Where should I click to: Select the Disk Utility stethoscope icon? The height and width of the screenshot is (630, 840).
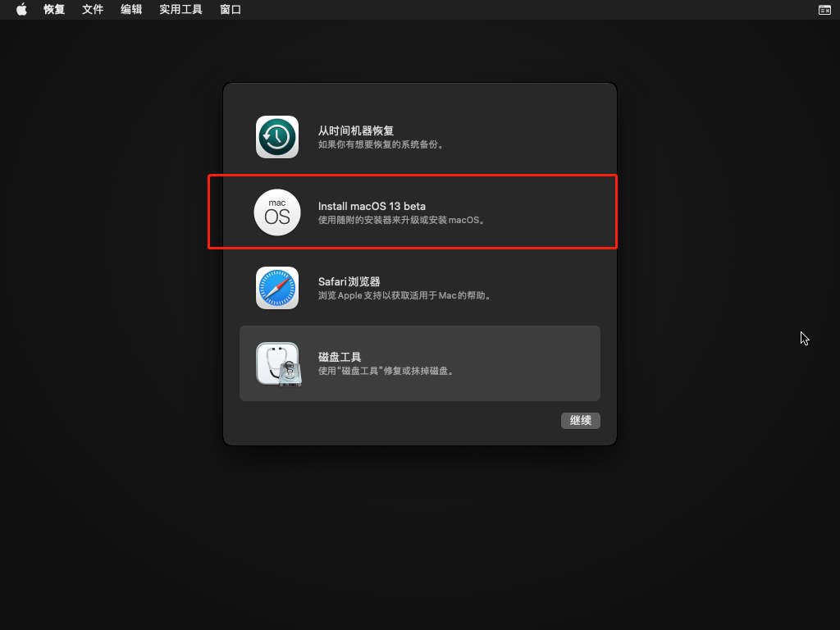(279, 364)
